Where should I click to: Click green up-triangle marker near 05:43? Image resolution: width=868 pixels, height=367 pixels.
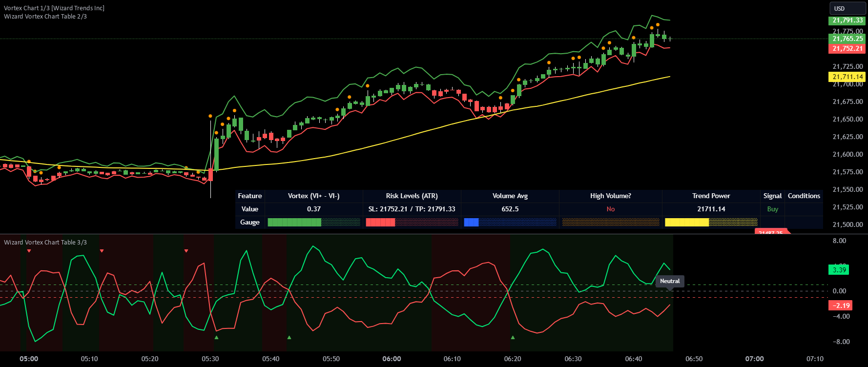click(x=289, y=337)
